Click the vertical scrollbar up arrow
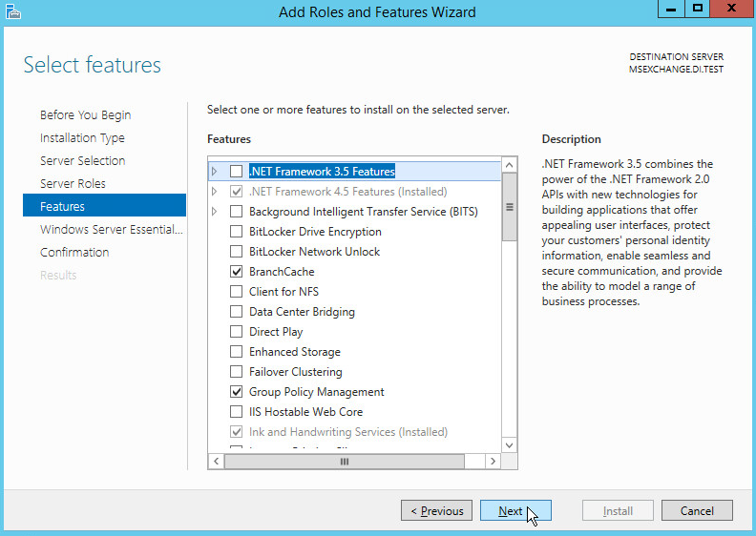756x536 pixels. pyautogui.click(x=509, y=165)
